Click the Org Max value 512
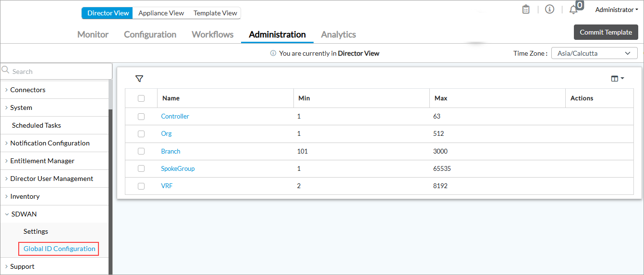 (x=438, y=134)
